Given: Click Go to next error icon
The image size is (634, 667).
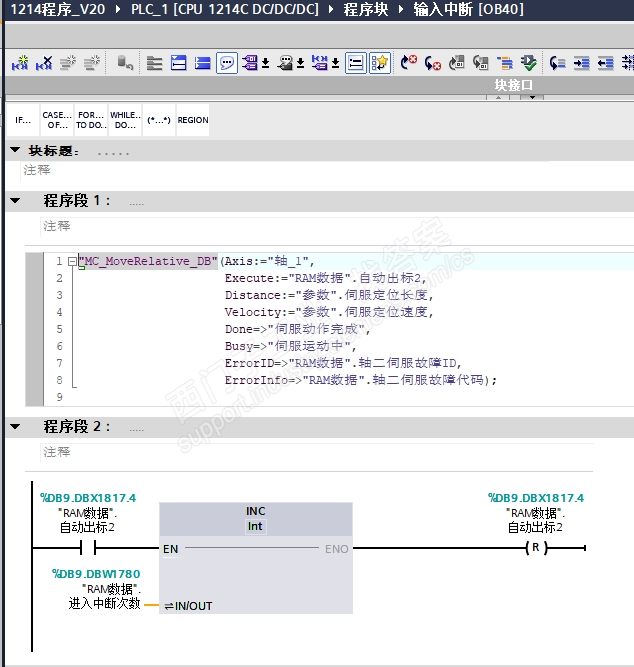Looking at the screenshot, I should tap(408, 63).
